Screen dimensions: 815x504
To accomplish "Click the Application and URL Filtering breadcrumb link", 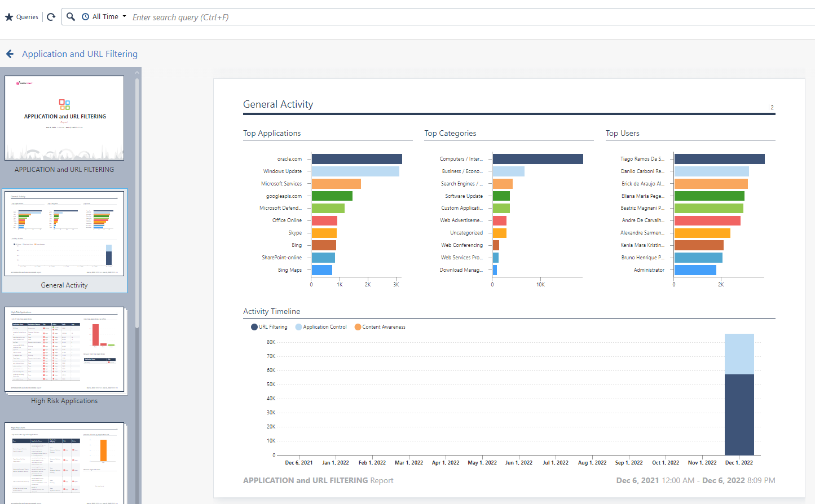I will 80,54.
